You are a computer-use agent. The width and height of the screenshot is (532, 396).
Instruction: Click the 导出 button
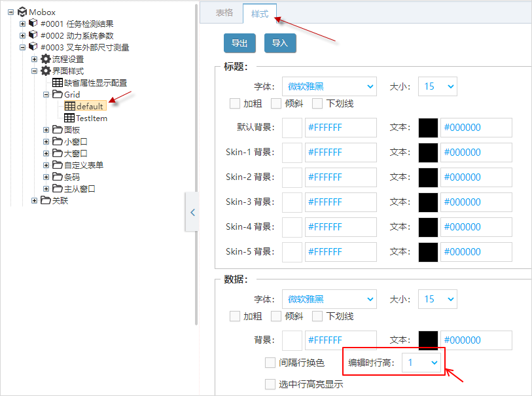(x=239, y=43)
